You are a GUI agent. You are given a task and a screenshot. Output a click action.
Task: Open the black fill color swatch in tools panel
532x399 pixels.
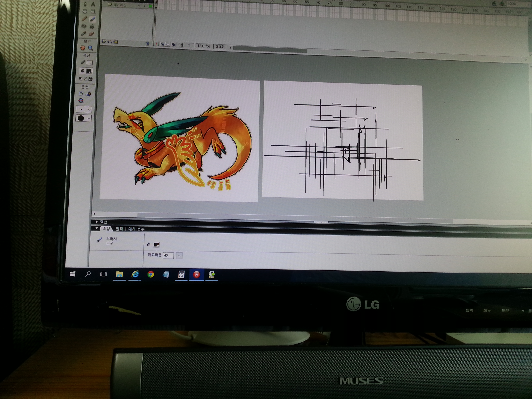[89, 71]
